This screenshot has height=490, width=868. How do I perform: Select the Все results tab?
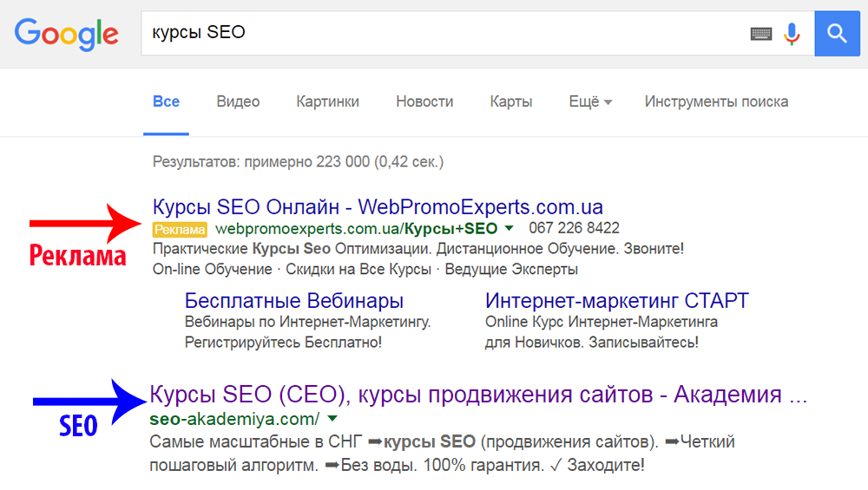(166, 101)
